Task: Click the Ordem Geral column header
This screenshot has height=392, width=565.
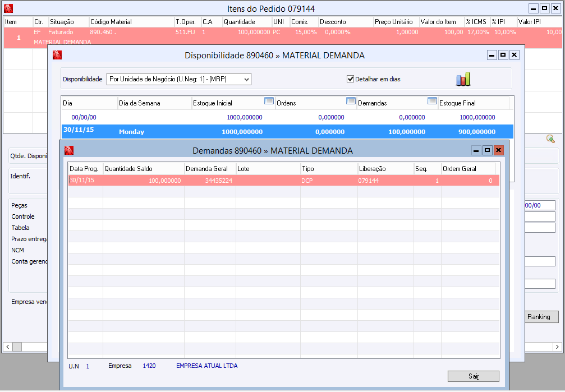Action: pos(468,169)
